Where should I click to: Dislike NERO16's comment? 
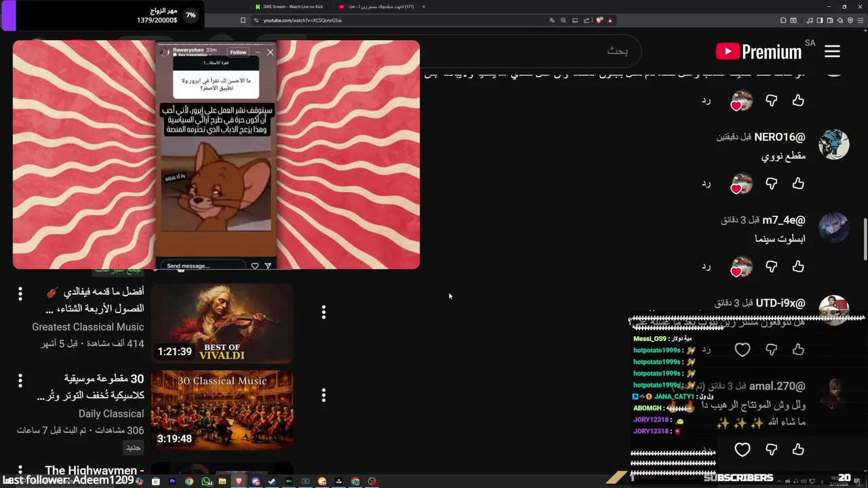click(x=771, y=184)
